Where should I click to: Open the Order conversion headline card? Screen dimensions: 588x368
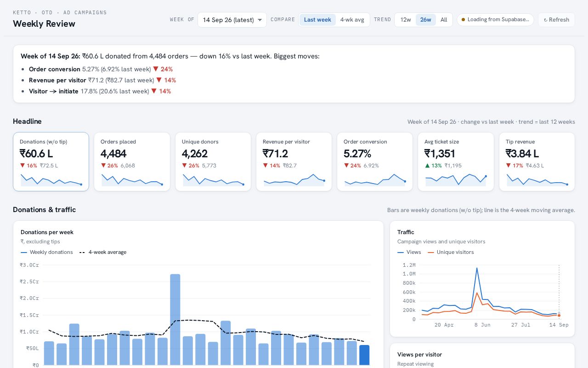(375, 161)
